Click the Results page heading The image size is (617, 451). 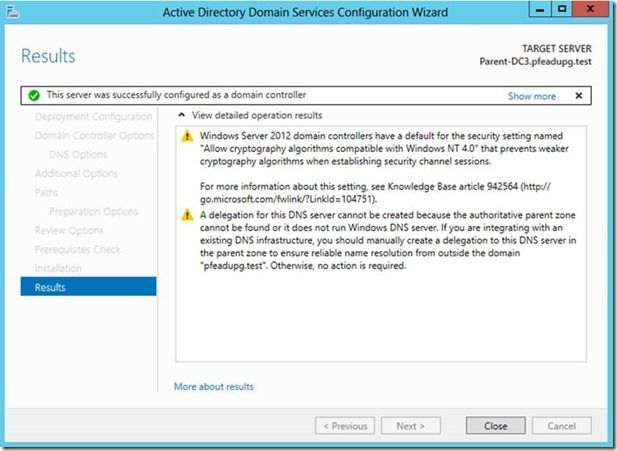[x=48, y=56]
